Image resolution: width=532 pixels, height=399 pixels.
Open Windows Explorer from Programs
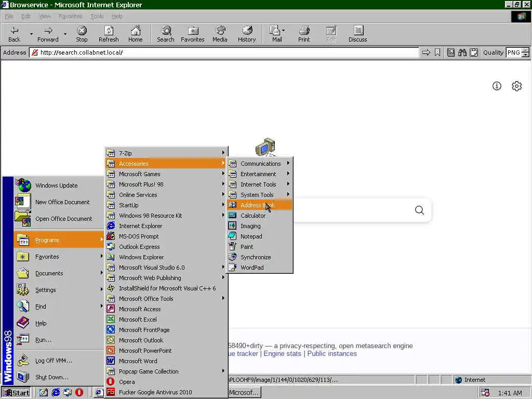166,257
